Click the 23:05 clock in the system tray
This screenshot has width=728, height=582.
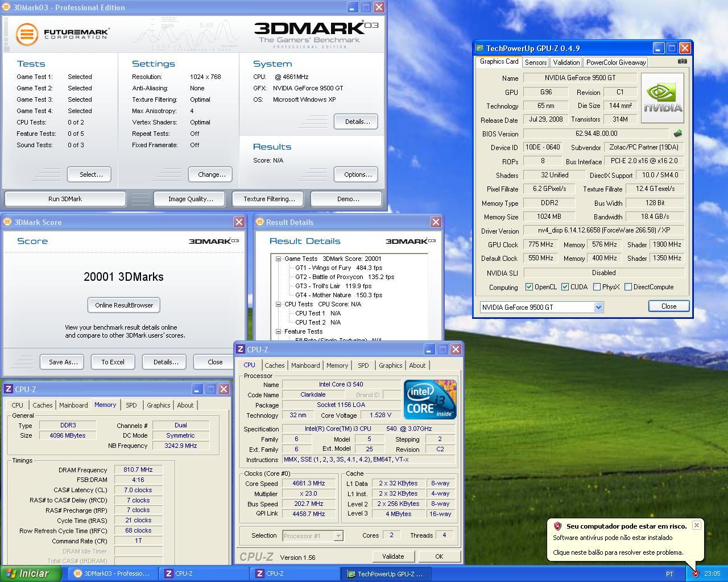tap(712, 574)
